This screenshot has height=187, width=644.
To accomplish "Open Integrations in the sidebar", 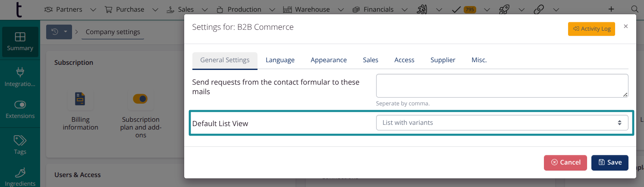I will pyautogui.click(x=20, y=77).
